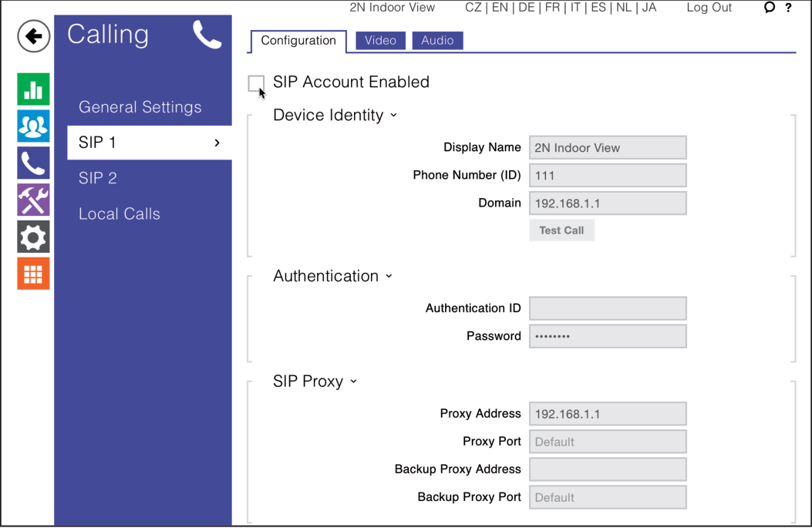Viewport: 812px width, 528px height.
Task: Click the back arrow icon
Action: (x=33, y=36)
